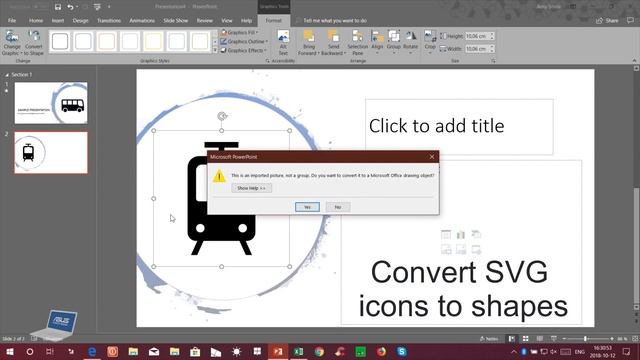The image size is (640, 360).
Task: Click the Crop tool icon
Action: coord(430,42)
